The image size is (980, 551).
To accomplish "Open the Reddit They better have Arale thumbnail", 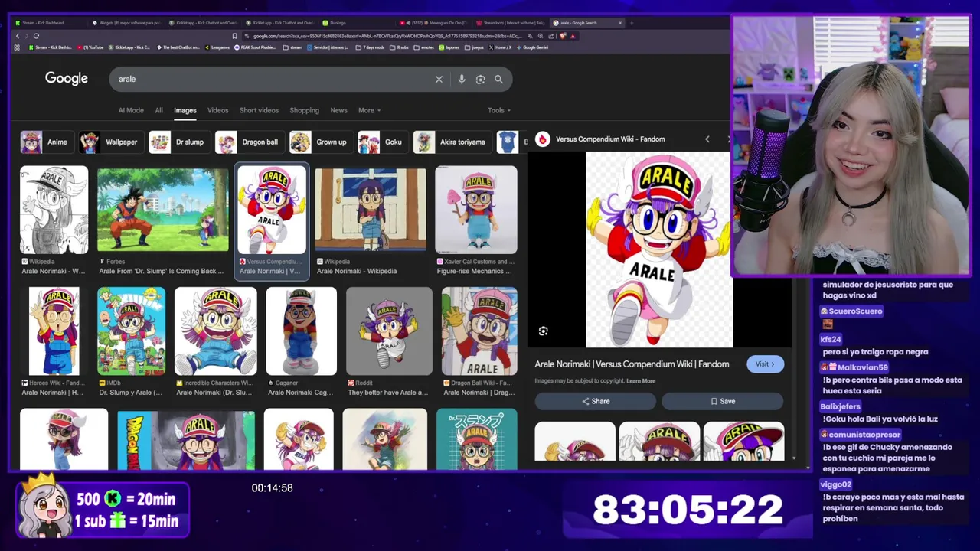I will point(389,331).
